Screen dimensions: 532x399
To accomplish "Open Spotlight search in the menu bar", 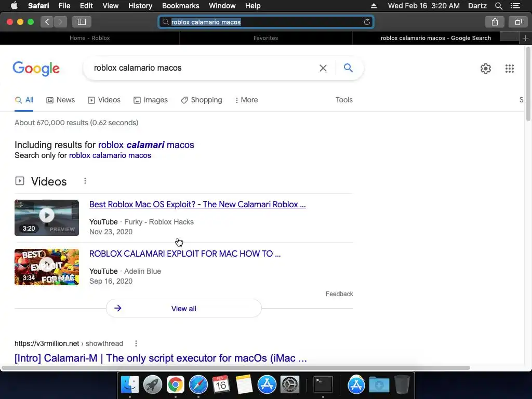I will (x=498, y=6).
